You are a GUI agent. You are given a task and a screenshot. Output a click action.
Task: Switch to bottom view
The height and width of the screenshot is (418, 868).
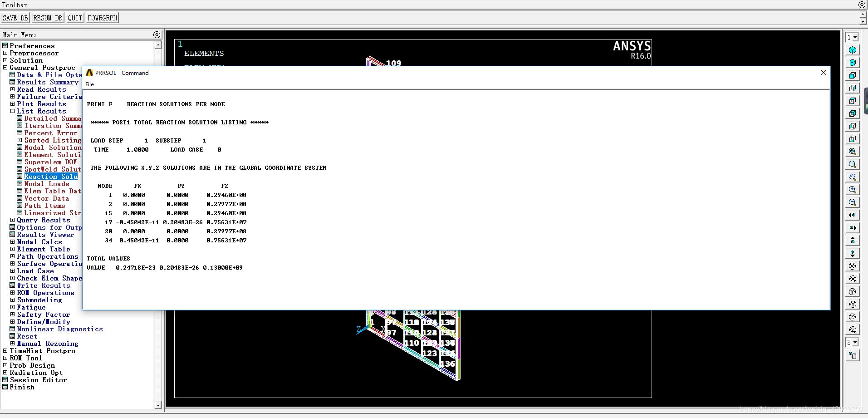point(852,139)
